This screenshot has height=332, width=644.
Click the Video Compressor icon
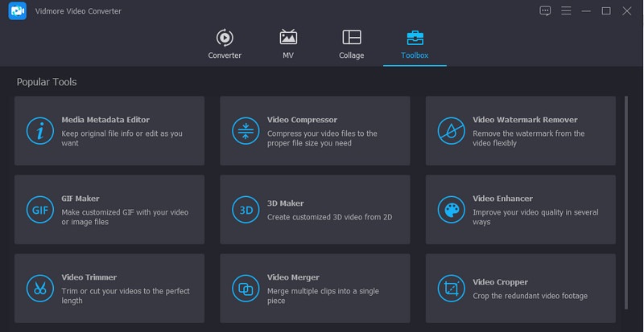click(x=245, y=131)
